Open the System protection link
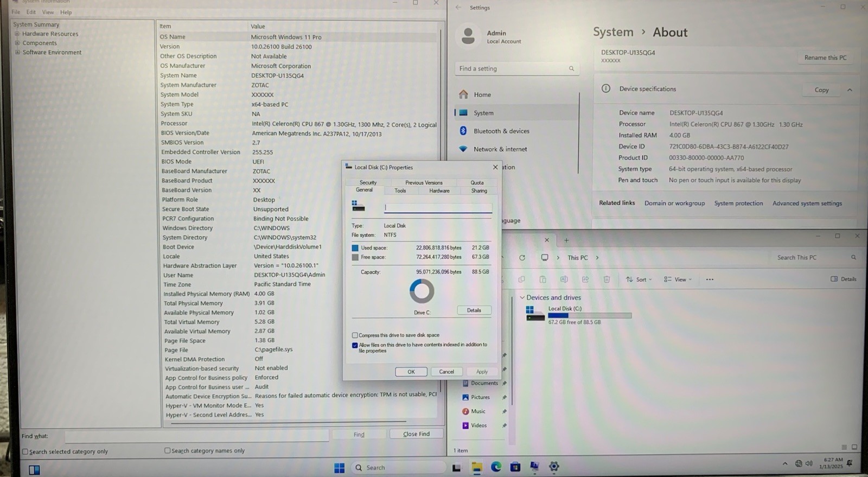Image resolution: width=868 pixels, height=477 pixels. click(x=738, y=203)
